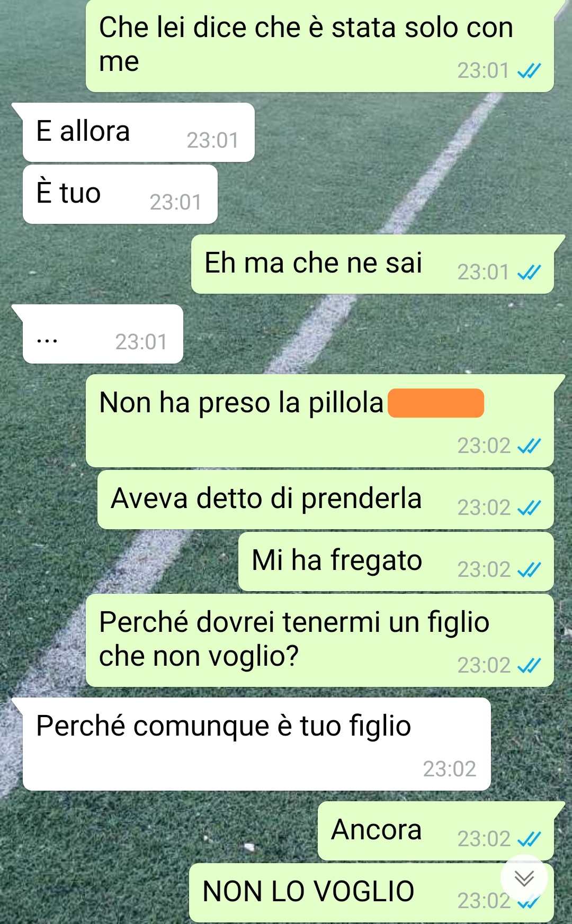Select the 'È tuo' received message
Screen dimensions: 572x924
(120, 194)
